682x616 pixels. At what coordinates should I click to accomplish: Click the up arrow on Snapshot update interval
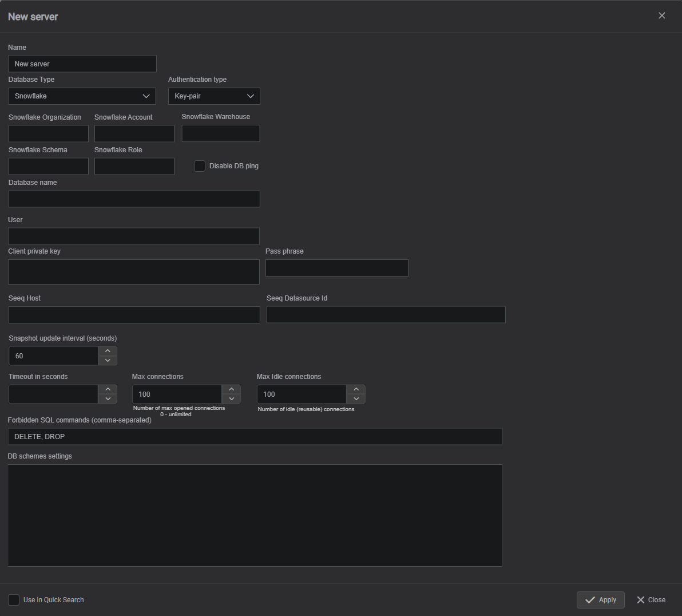point(108,350)
